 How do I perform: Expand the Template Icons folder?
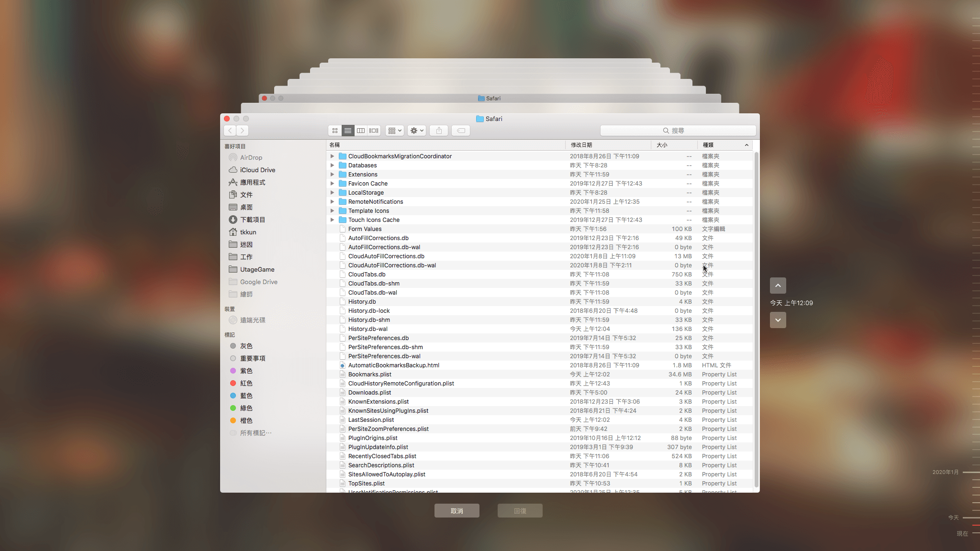[x=332, y=211]
